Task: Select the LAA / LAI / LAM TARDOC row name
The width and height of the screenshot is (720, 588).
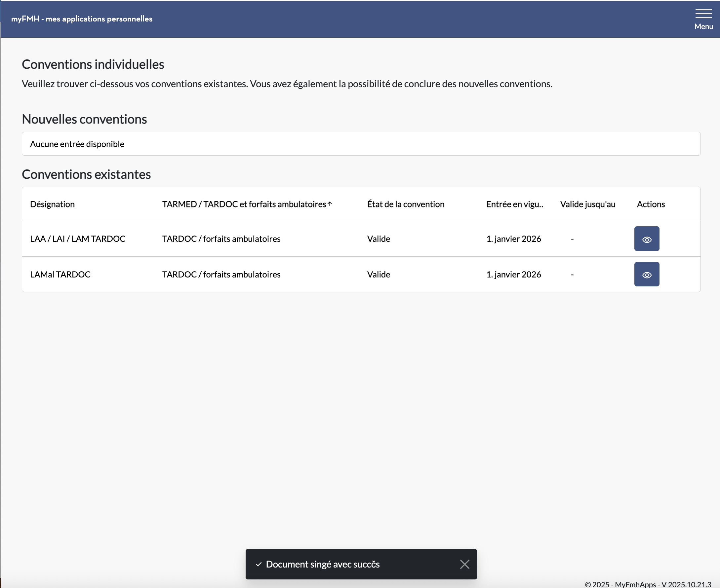Action: click(78, 239)
